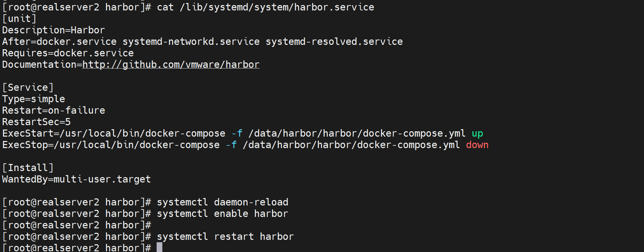
Task: Click the "systemctl daemon-reload" command text
Action: coord(222,202)
